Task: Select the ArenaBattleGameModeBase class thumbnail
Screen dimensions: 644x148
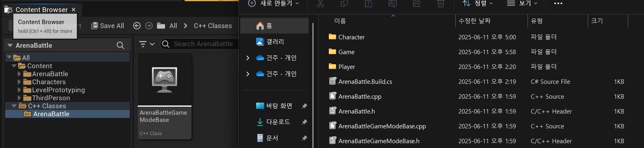Action: [165, 96]
